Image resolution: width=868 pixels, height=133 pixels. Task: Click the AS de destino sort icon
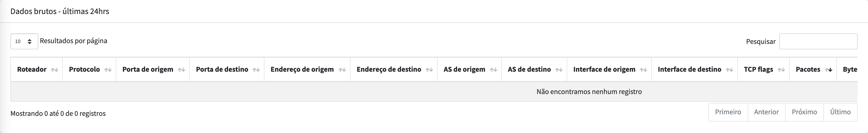pos(559,70)
